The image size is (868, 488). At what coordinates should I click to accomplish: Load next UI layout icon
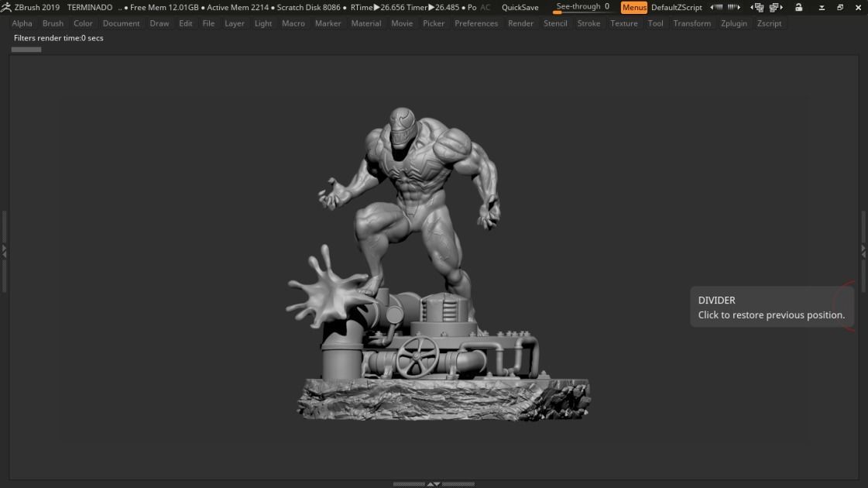coord(776,7)
